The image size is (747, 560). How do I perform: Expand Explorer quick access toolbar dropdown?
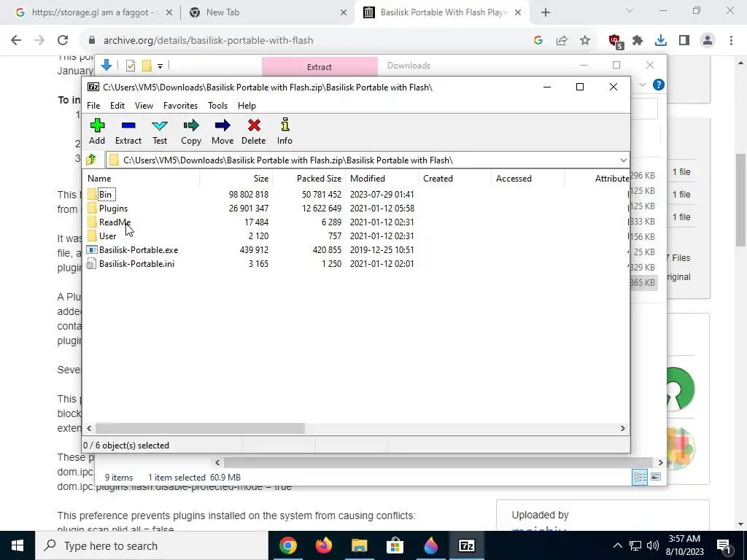coord(160,66)
